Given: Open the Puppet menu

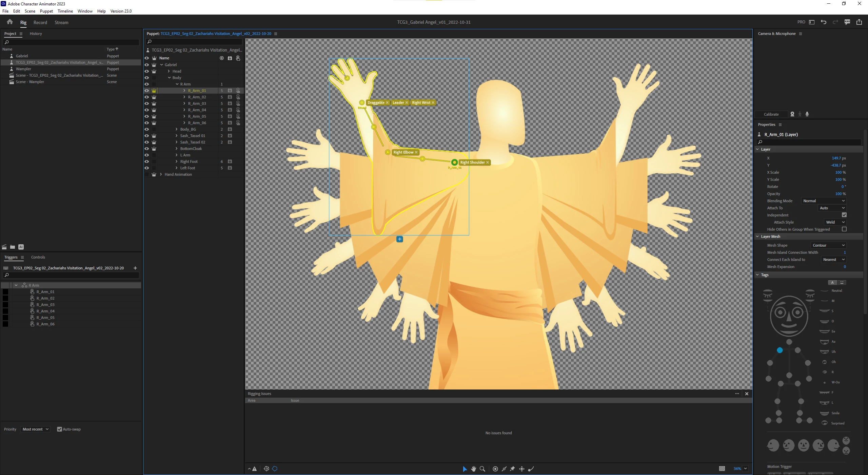Looking at the screenshot, I should click(46, 11).
